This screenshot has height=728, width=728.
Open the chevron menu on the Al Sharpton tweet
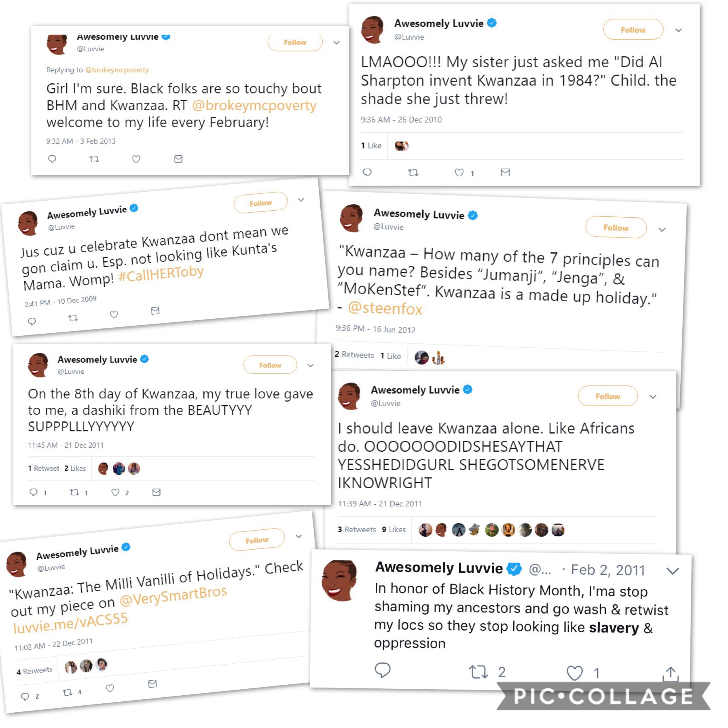(x=679, y=30)
